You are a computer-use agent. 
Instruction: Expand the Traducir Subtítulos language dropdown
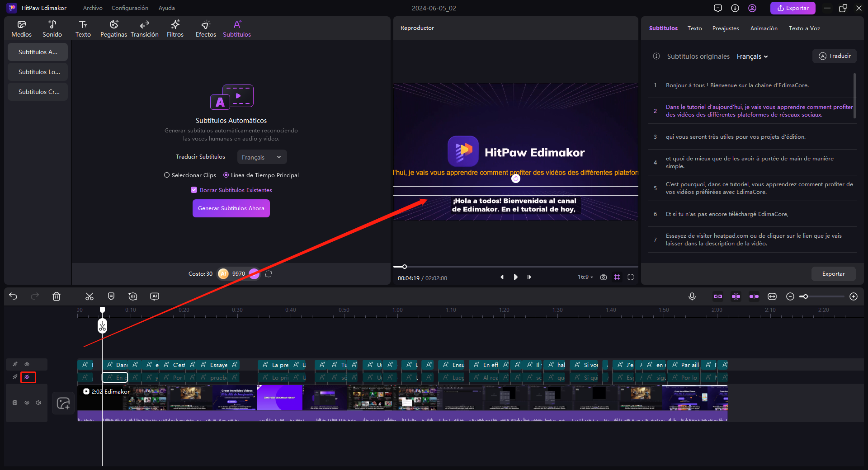[x=262, y=157]
